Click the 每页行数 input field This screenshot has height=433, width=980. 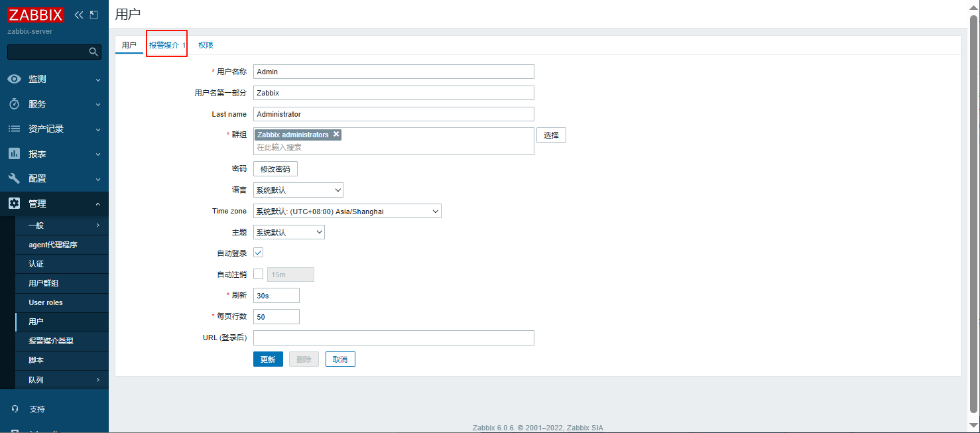click(x=276, y=317)
